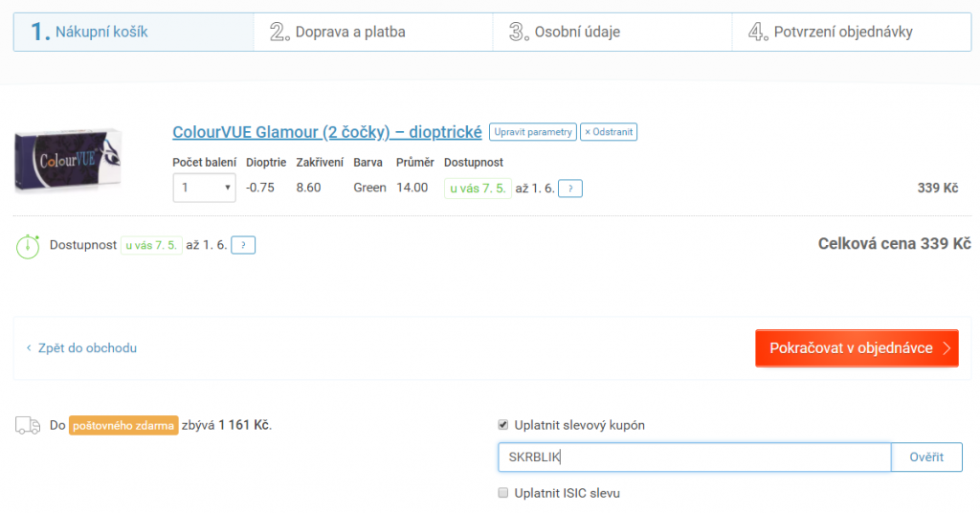Viewport: 980px width, 513px height.
Task: Click Upravit parametry button
Action: point(532,132)
